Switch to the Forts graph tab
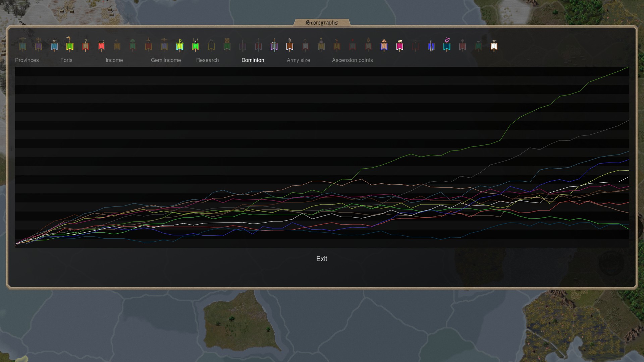Viewport: 644px width, 362px height. [66, 60]
